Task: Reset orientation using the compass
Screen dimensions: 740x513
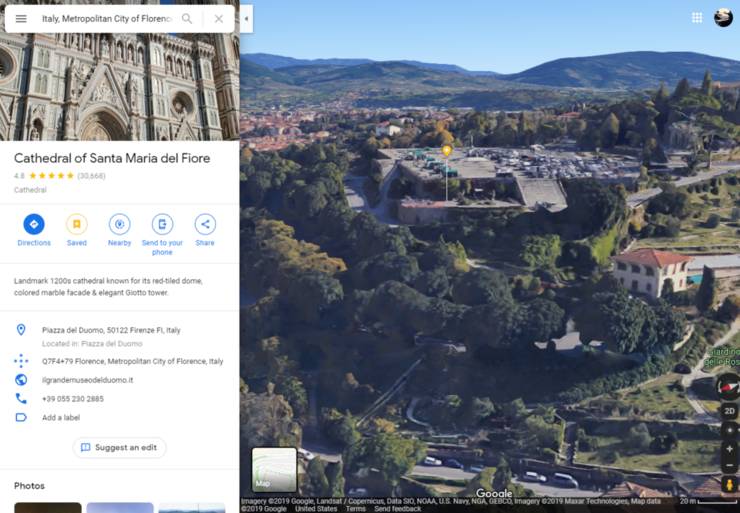Action: point(728,387)
